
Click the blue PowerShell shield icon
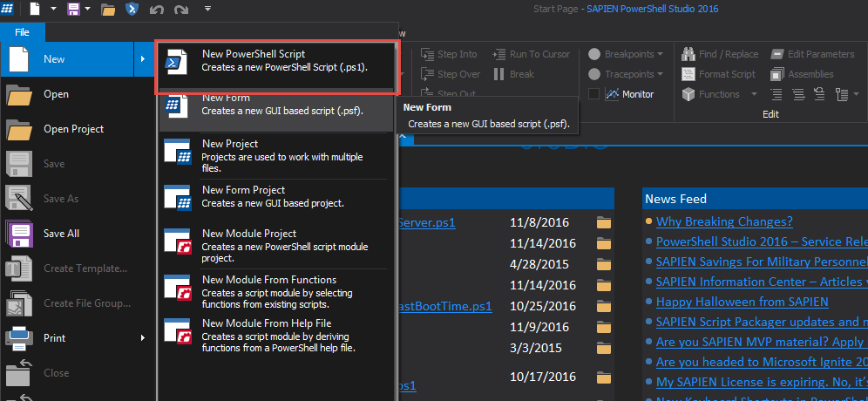pos(132,9)
